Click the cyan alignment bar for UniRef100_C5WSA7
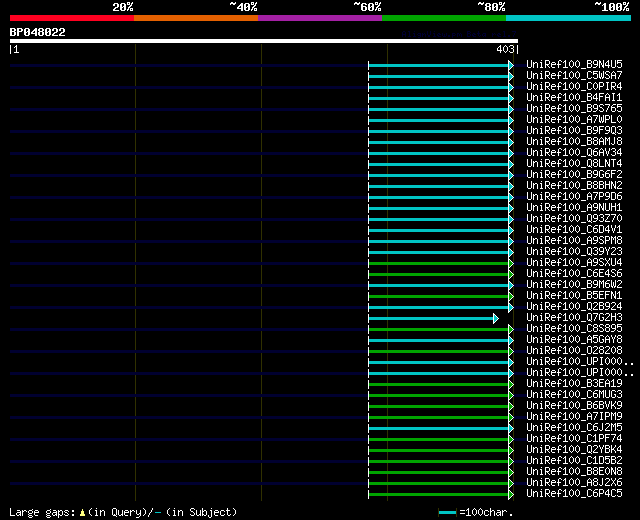 click(438, 76)
